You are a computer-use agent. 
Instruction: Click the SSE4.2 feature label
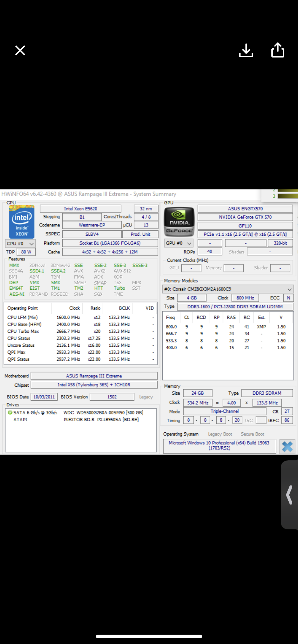(58, 271)
